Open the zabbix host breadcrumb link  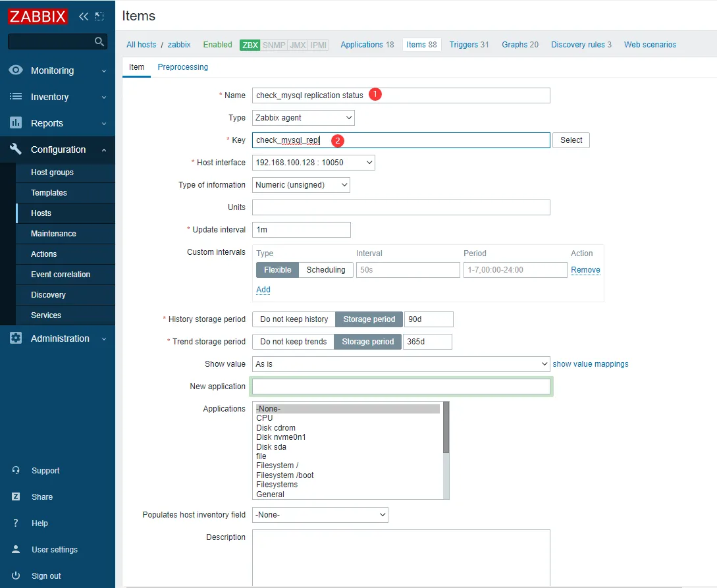(179, 44)
